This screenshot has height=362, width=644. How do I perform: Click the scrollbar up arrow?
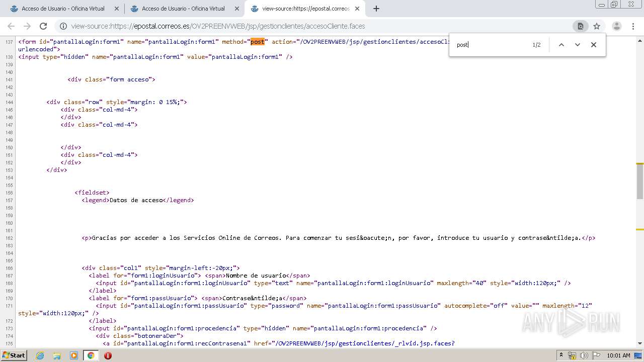click(640, 40)
